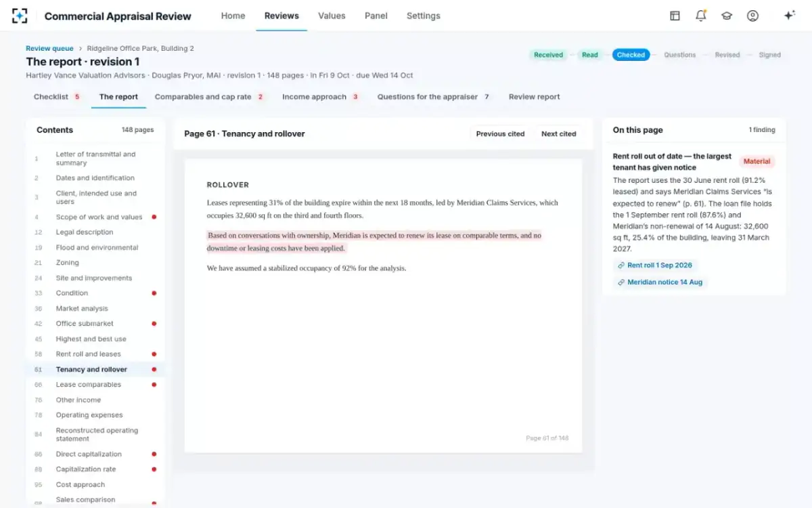Click the app logo icon
Viewport: 812px width, 508px height.
pos(20,16)
